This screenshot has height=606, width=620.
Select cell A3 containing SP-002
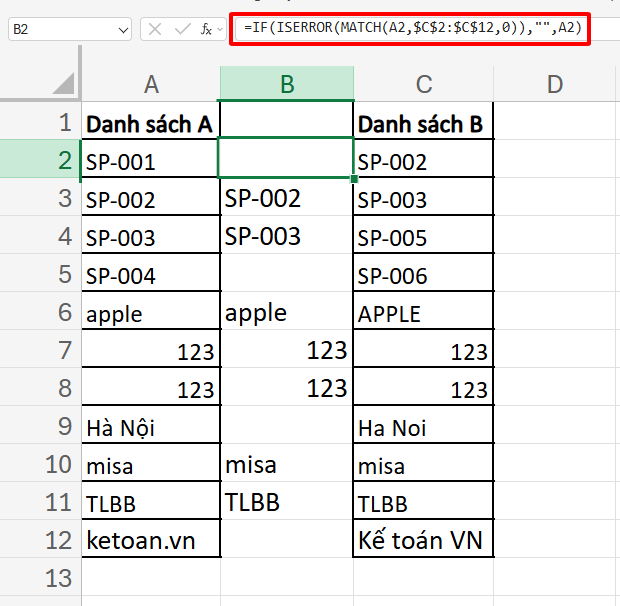pyautogui.click(x=151, y=197)
